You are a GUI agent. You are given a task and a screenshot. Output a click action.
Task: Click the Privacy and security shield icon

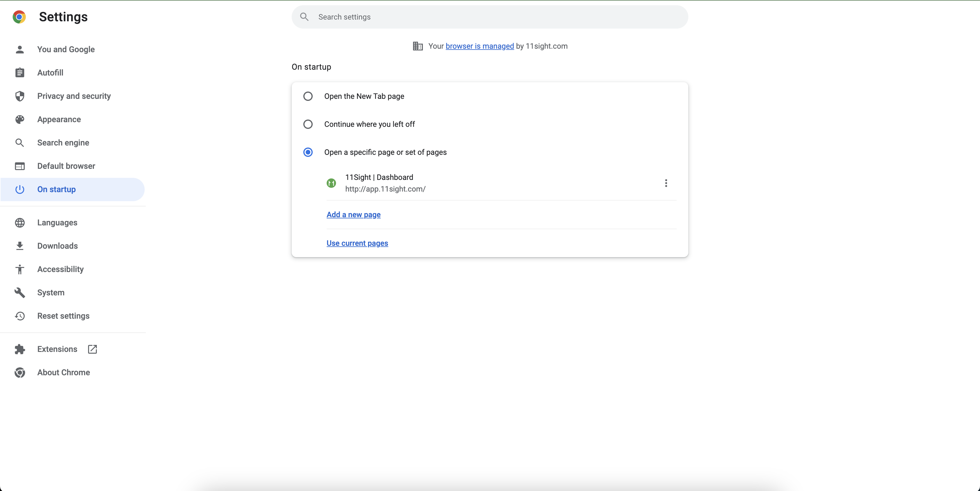coord(20,96)
